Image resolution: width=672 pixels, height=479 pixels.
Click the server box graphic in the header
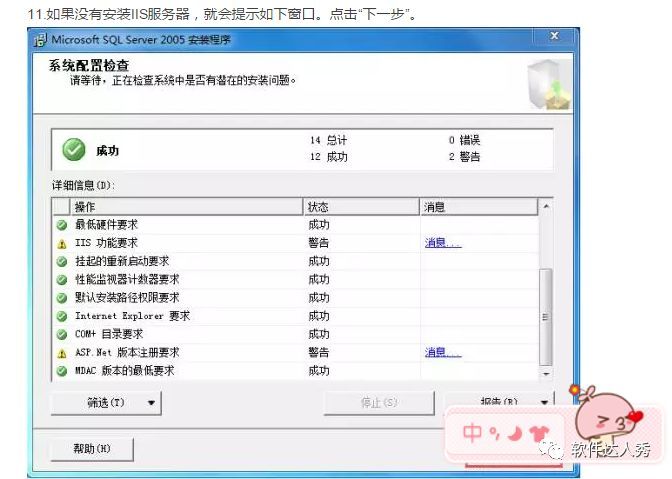[549, 84]
